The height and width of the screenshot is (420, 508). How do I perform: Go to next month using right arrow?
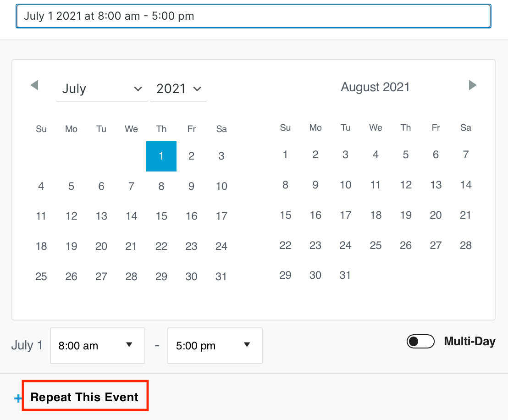point(473,85)
